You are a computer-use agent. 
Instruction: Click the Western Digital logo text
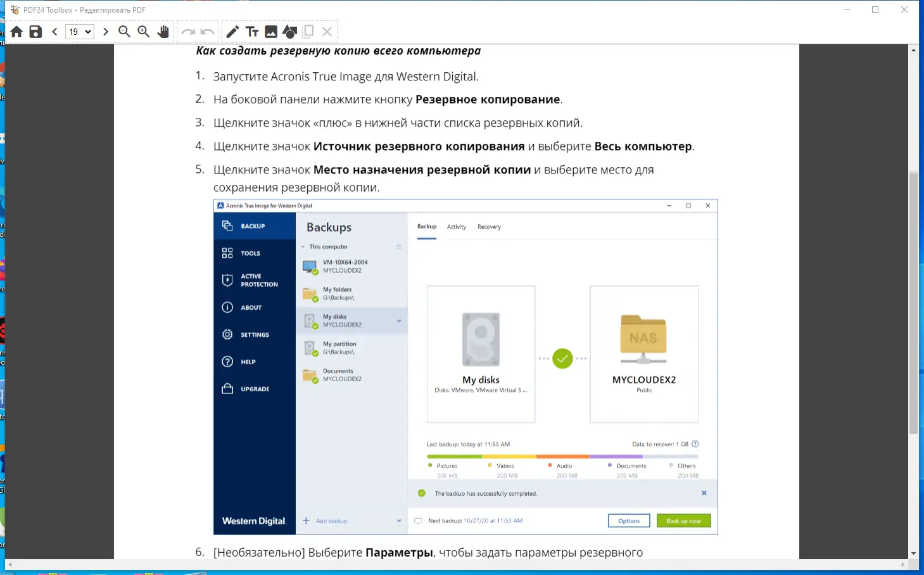(254, 521)
